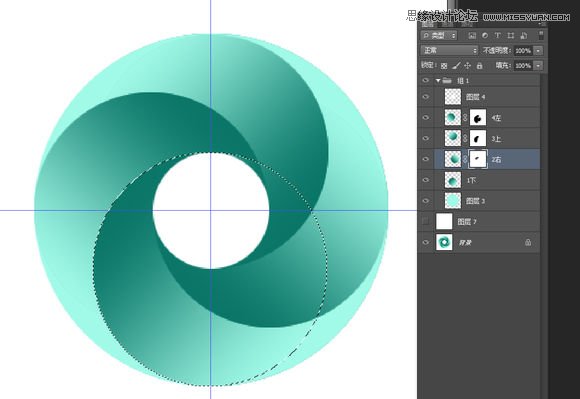
Task: Open opacity (不透明度) slider arrow
Action: (538, 51)
